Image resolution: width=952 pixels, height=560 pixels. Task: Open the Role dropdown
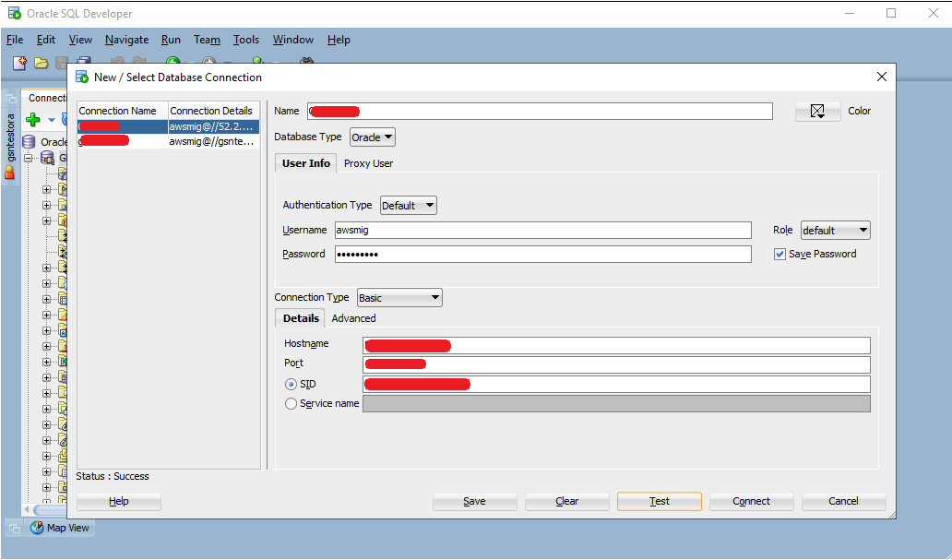[x=836, y=231]
